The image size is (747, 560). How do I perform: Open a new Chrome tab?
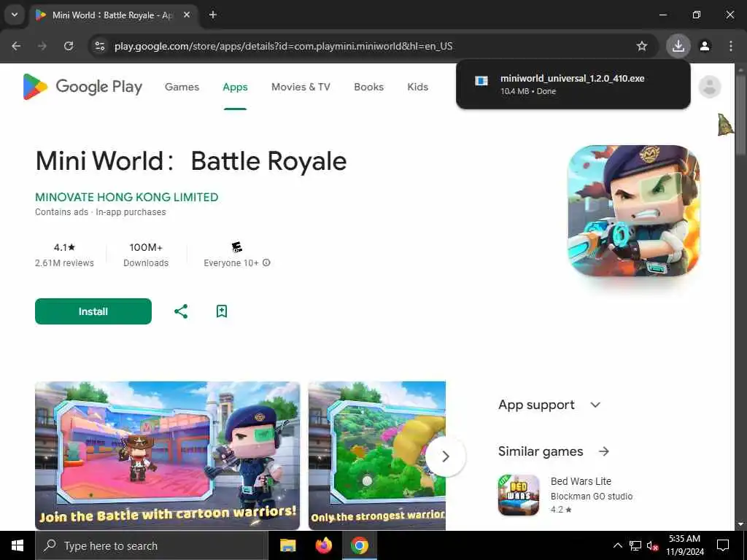click(213, 15)
